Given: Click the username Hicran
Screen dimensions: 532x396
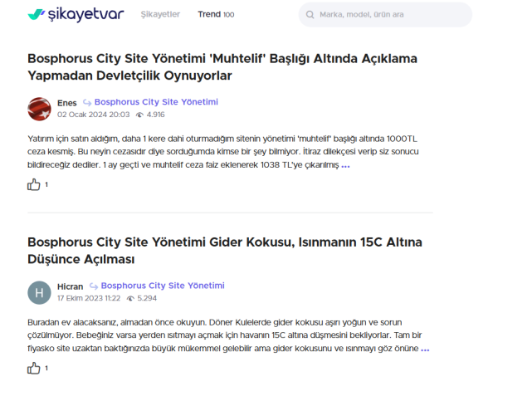Looking at the screenshot, I should pyautogui.click(x=70, y=286).
